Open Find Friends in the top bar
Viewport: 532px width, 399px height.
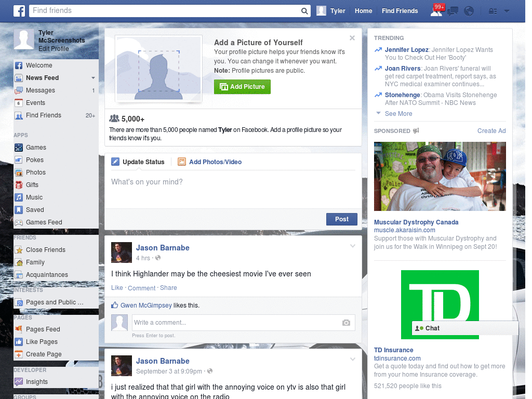tap(400, 11)
